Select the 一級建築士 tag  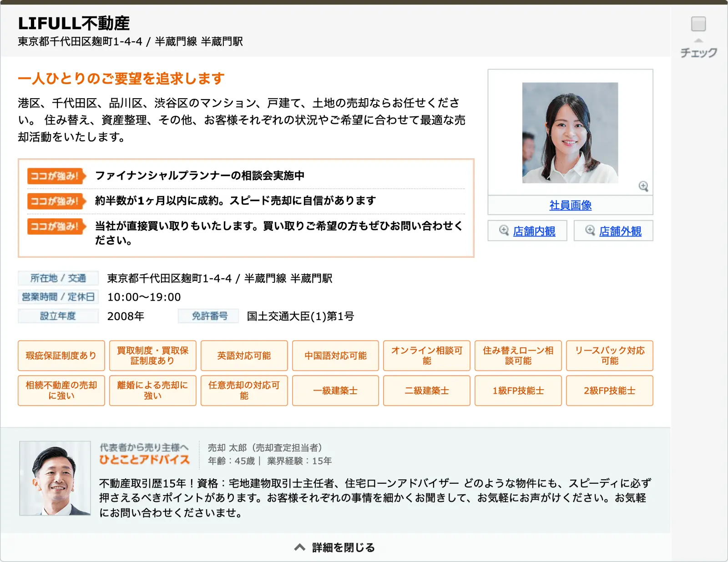coord(335,391)
